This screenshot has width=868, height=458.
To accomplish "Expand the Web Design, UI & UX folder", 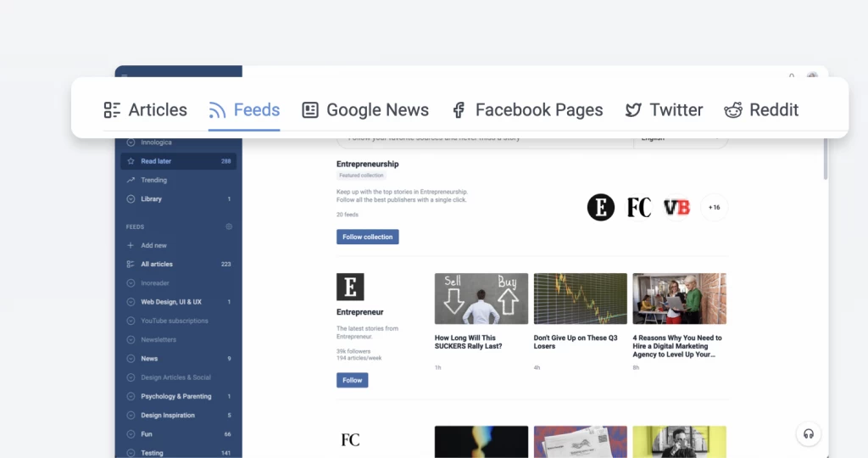I will [x=131, y=302].
